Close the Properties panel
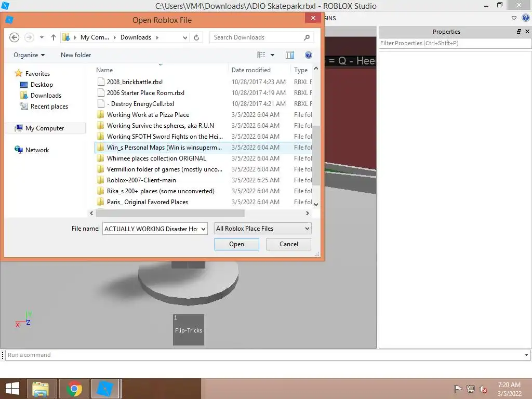 click(x=527, y=32)
